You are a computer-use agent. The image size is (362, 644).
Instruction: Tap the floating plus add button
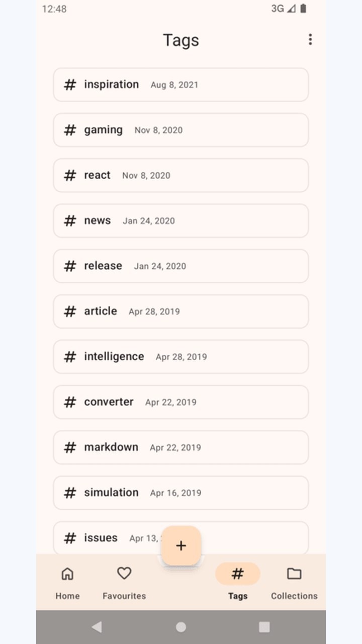pyautogui.click(x=181, y=545)
